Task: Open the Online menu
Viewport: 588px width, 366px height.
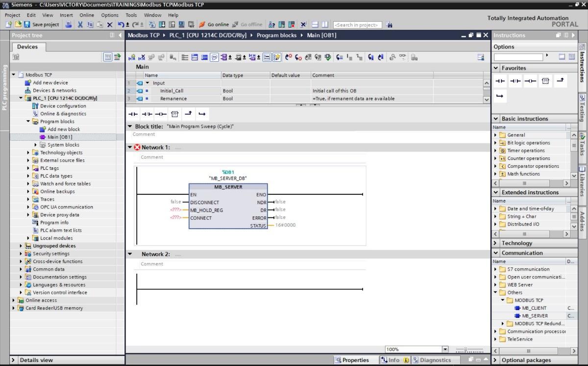Action: click(x=87, y=15)
